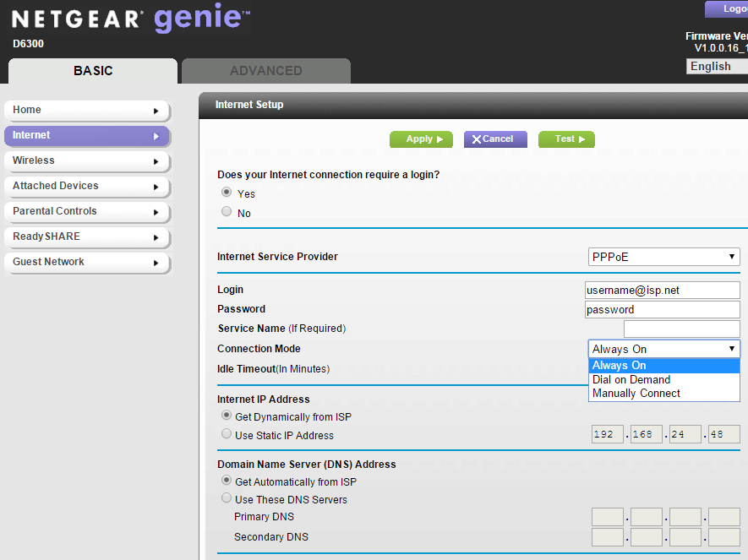Click first Primary DNS octet field

coord(607,517)
